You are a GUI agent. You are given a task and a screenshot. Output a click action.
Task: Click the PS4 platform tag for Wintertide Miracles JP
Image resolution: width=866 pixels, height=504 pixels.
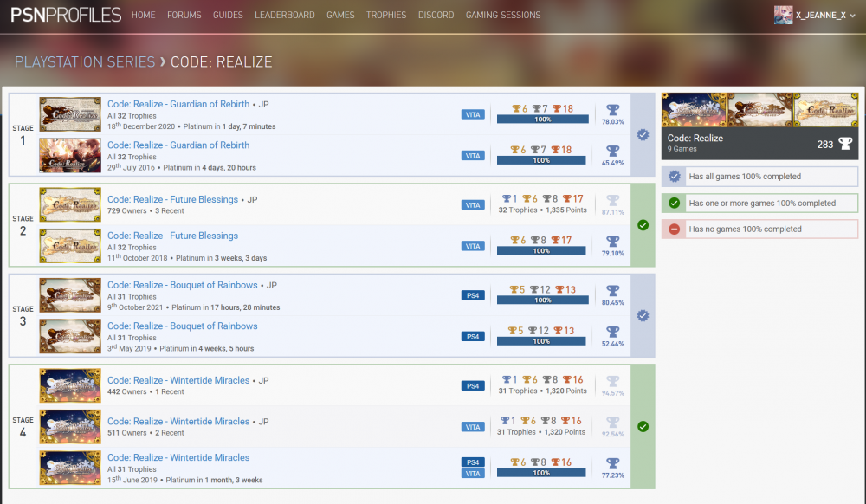tap(473, 386)
